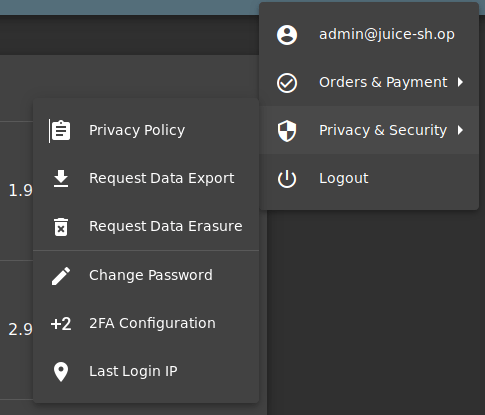485x415 pixels.
Task: Click the Privacy Policy clipboard icon
Action: pyautogui.click(x=61, y=131)
